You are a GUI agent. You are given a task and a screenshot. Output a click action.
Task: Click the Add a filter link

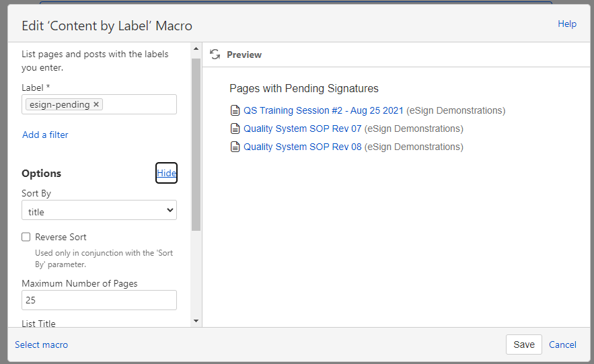click(x=45, y=135)
